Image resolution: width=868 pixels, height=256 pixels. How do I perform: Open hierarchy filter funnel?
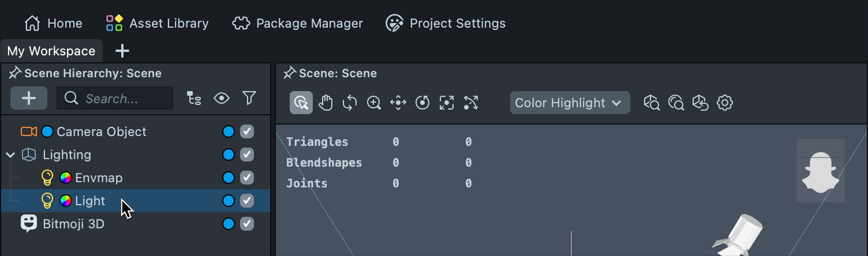coord(249,99)
